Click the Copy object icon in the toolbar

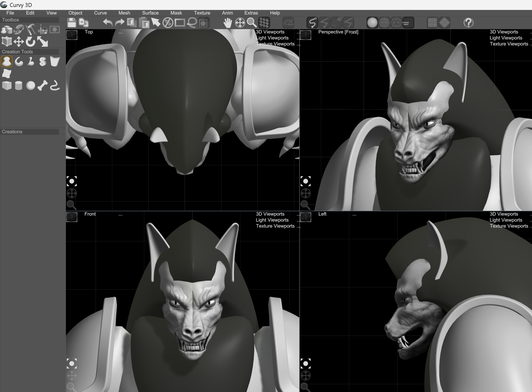[132, 23]
